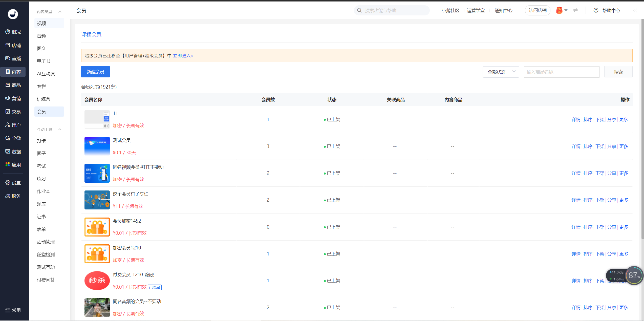Open the 直播 live sidebar item

[13, 59]
